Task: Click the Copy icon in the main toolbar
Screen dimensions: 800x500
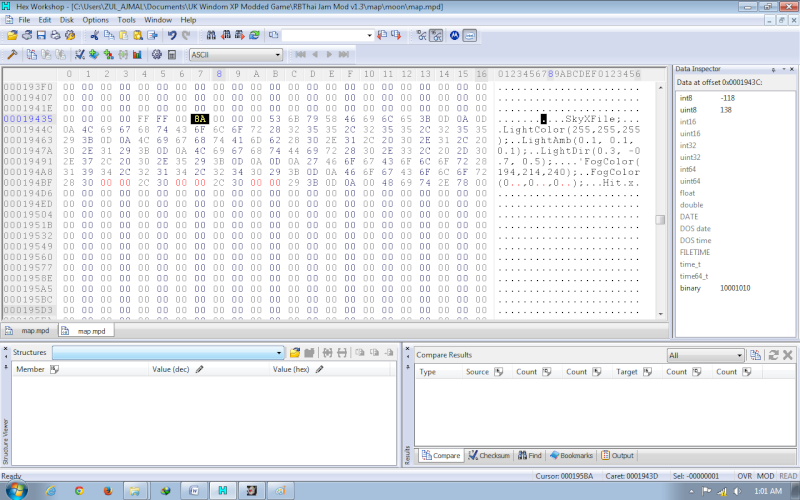Action: pyautogui.click(x=109, y=35)
